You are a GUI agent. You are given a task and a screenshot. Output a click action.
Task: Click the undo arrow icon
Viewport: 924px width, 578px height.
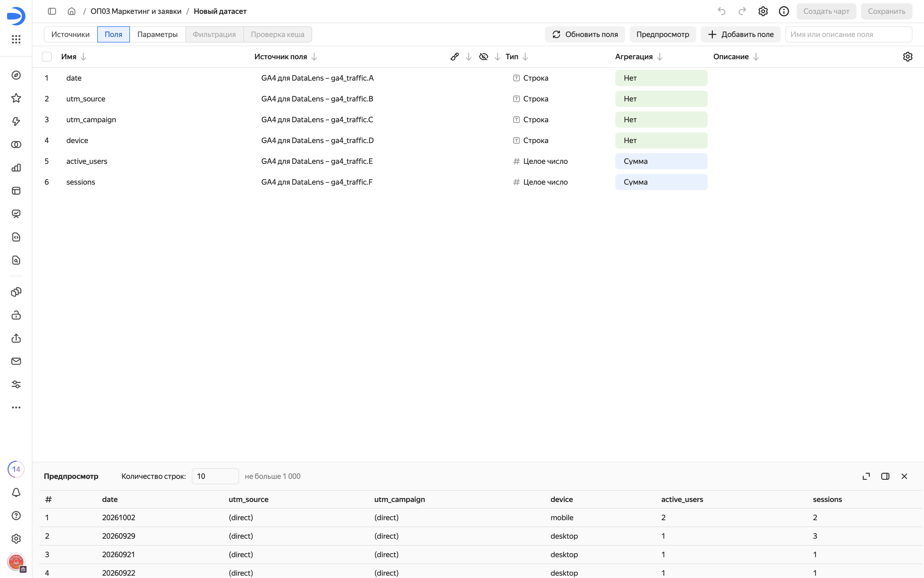click(721, 11)
